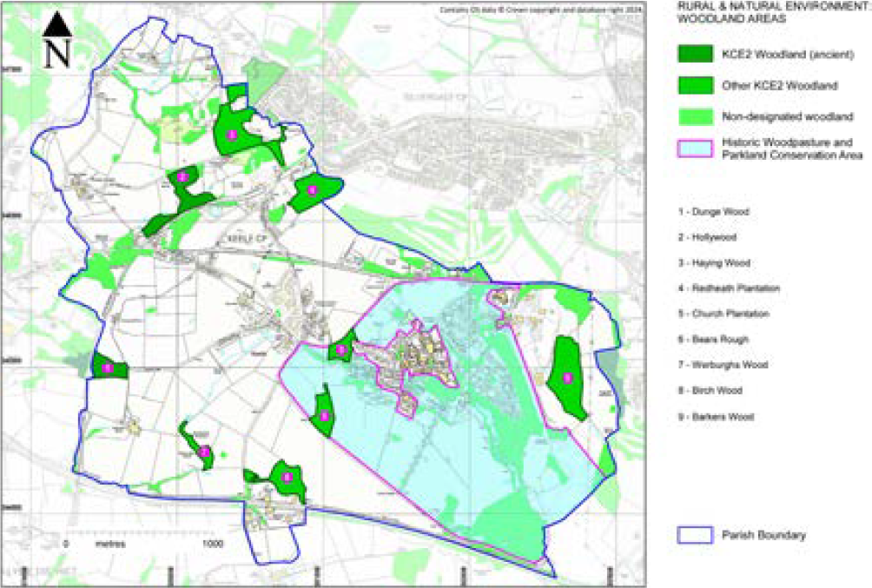This screenshot has height=588, width=872.
Task: Click the magenta marker in the narrow woodland strip in the south
Action: [x=205, y=452]
